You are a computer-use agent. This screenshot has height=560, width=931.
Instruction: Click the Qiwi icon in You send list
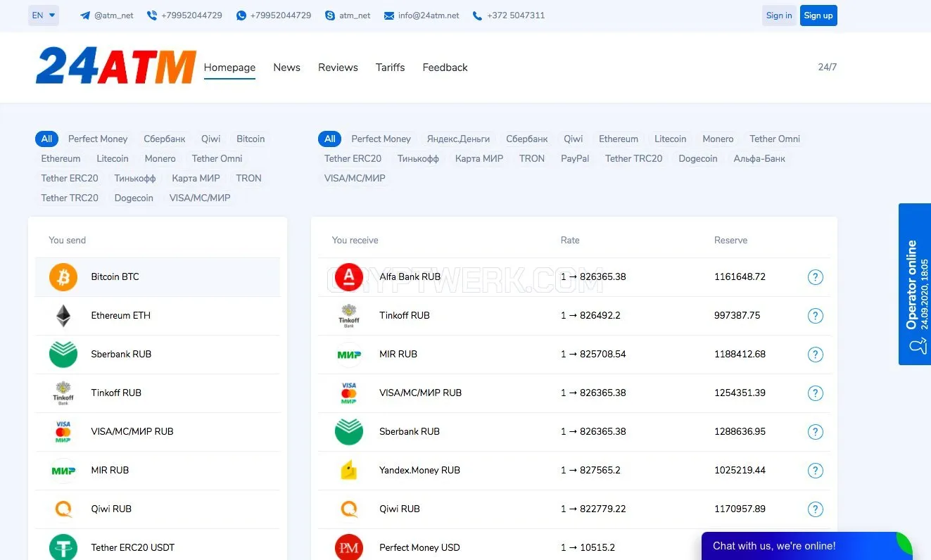(63, 509)
